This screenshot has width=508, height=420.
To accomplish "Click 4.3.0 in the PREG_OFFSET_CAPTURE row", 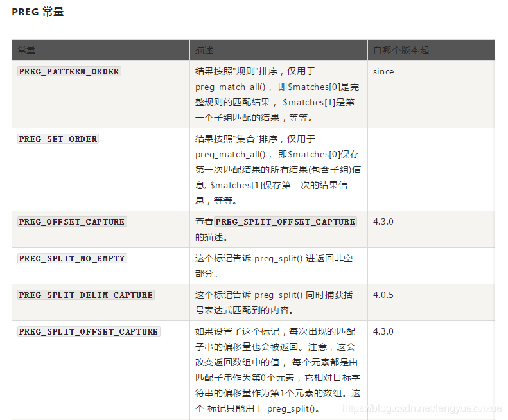I will [x=383, y=222].
